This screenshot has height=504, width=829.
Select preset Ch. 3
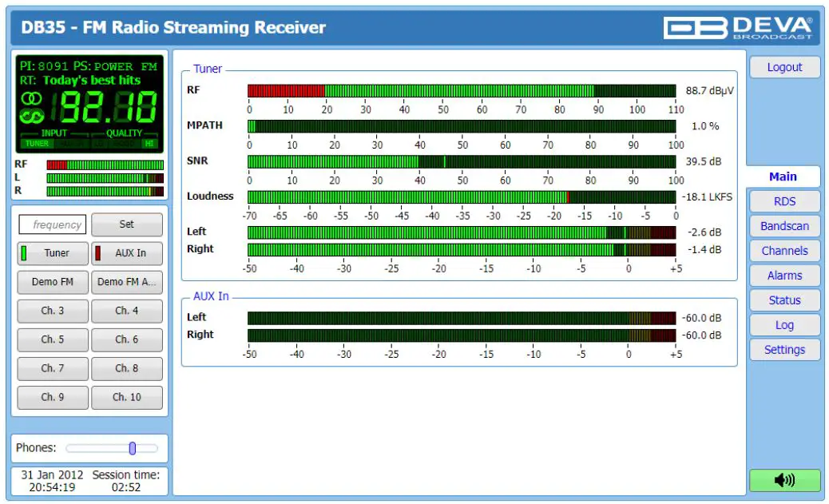click(x=53, y=311)
